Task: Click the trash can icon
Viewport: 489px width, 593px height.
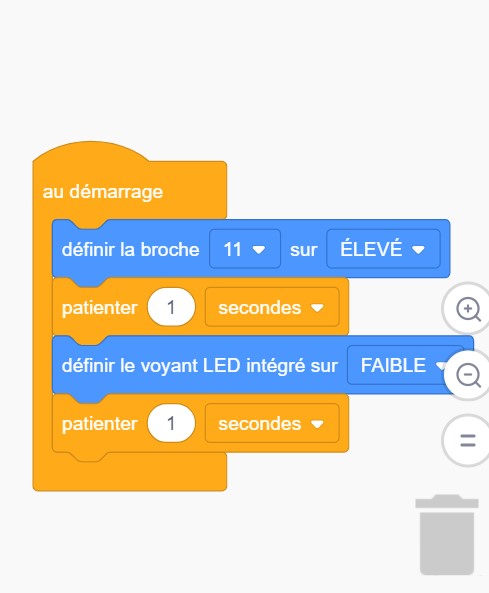Action: tap(447, 535)
